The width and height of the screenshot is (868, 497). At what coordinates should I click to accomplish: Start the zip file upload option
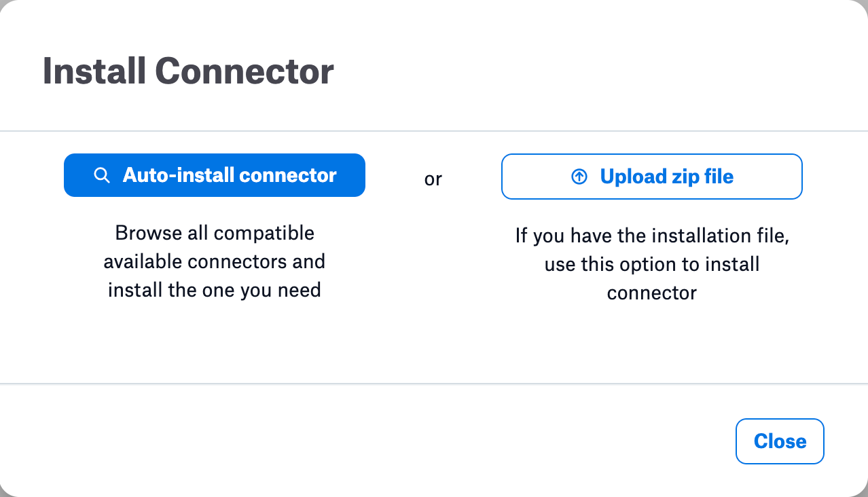[x=651, y=176]
